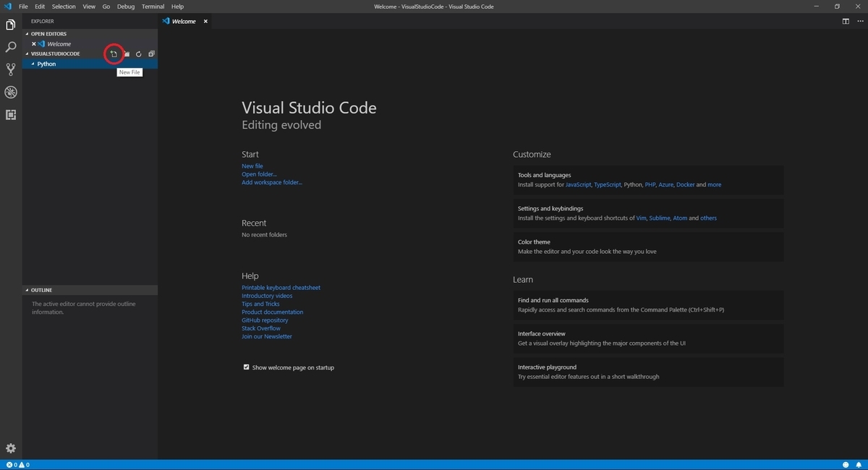Click the Add workspace folder link
Viewport: 868px width, 470px height.
pyautogui.click(x=272, y=182)
